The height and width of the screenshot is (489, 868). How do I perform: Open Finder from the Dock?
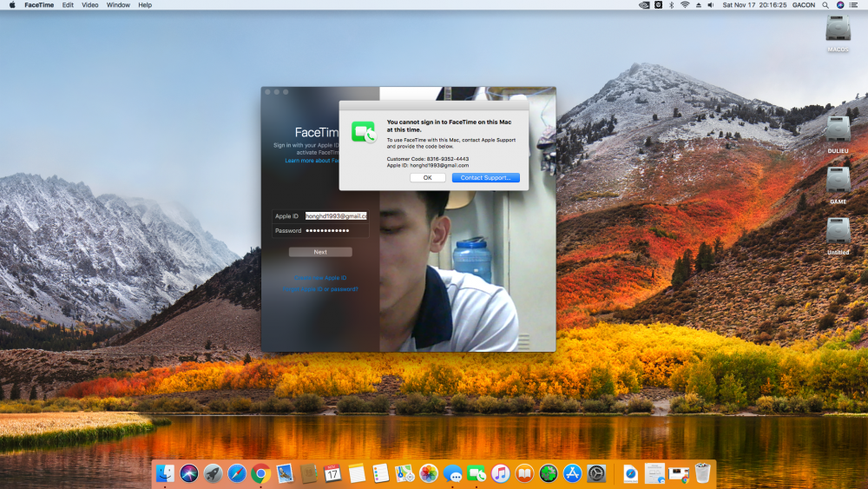click(x=165, y=473)
